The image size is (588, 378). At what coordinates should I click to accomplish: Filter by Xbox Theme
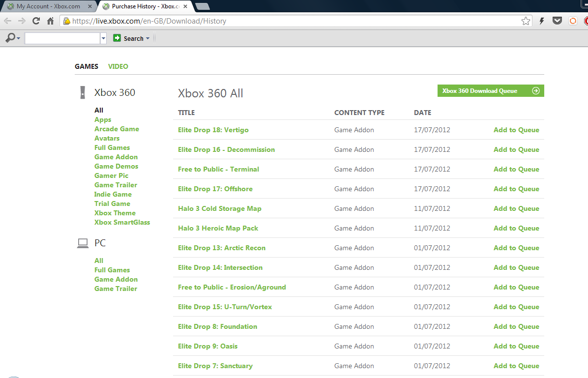[115, 213]
